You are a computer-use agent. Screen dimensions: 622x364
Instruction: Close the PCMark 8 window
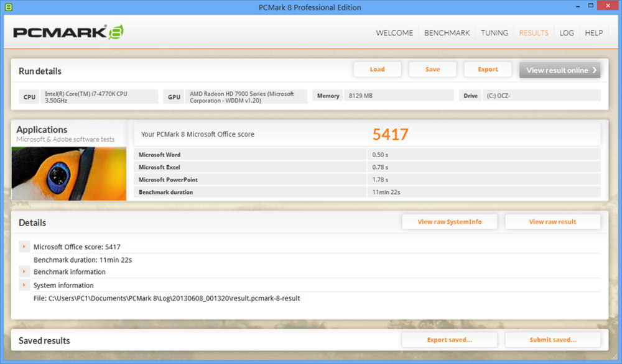[608, 6]
